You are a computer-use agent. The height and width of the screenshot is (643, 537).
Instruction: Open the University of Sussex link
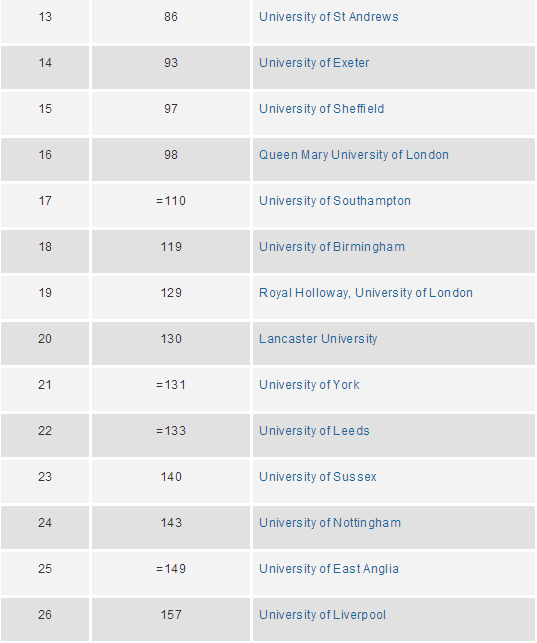[x=318, y=476]
